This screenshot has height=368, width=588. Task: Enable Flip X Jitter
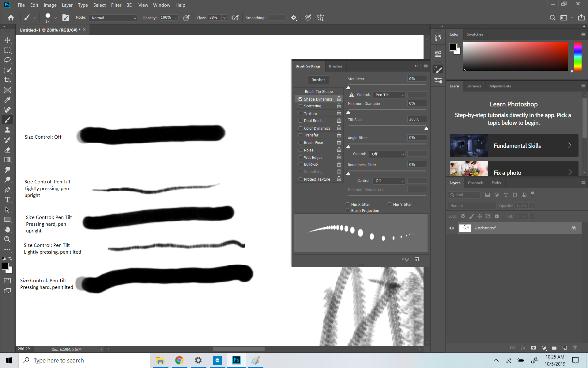pyautogui.click(x=348, y=204)
